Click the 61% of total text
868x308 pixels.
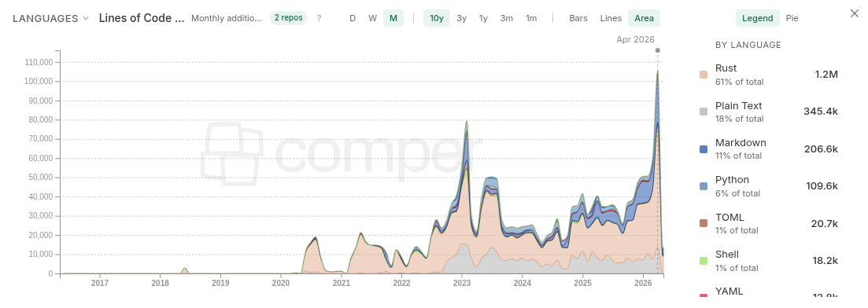739,82
